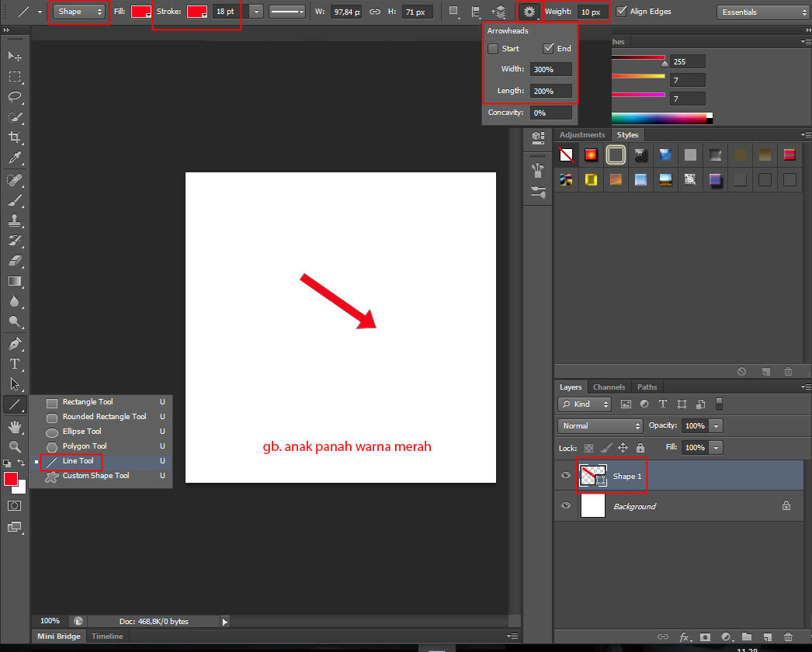Uncheck the End arrowhead checkbox
Image resolution: width=812 pixels, height=652 pixels.
[548, 48]
